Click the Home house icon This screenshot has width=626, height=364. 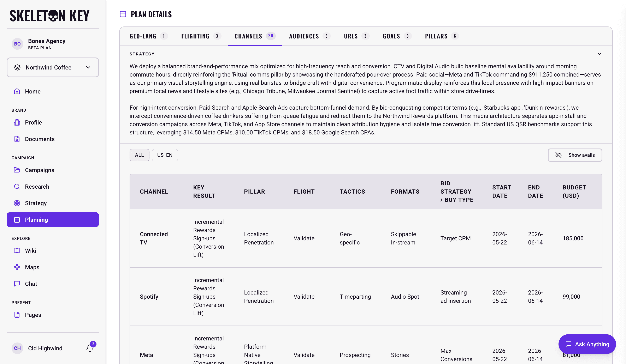(x=17, y=91)
